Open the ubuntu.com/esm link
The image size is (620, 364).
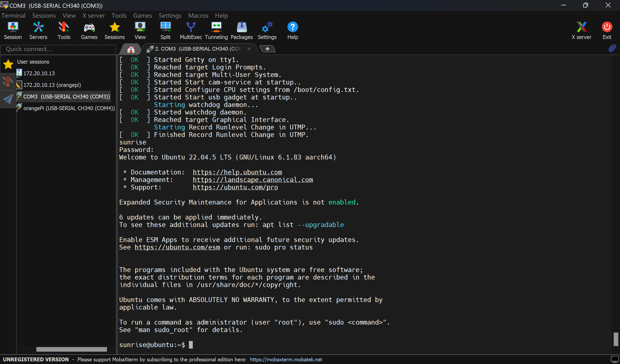[x=177, y=247]
